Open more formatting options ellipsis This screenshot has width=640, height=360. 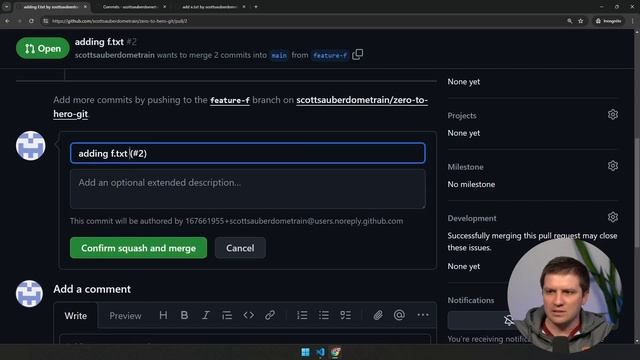pyautogui.click(x=423, y=315)
